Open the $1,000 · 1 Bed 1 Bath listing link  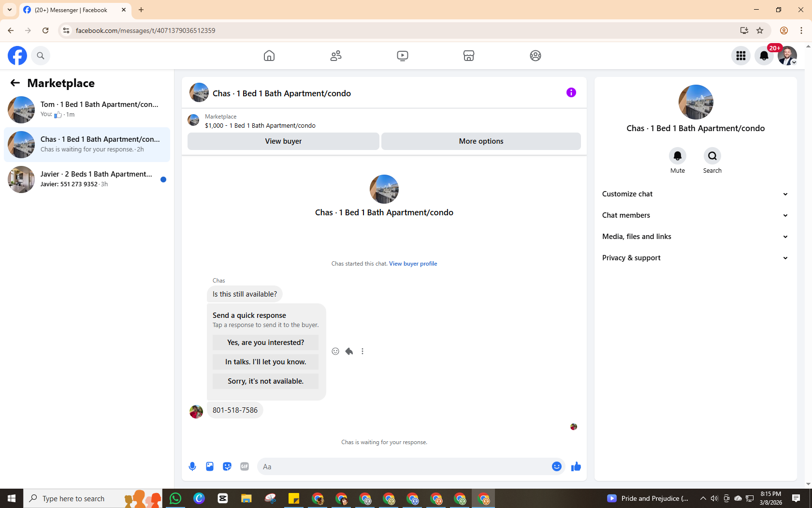(260, 125)
